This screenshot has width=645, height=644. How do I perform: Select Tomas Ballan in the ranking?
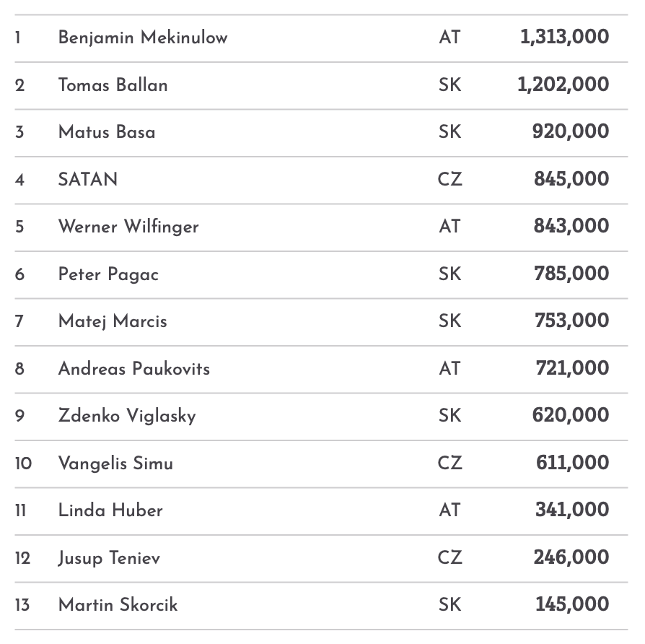[113, 85]
